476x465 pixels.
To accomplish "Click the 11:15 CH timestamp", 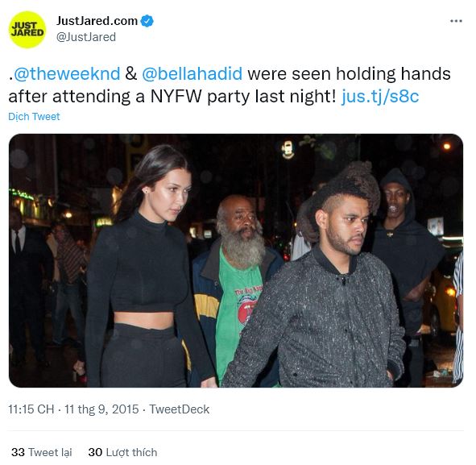I will (x=31, y=409).
